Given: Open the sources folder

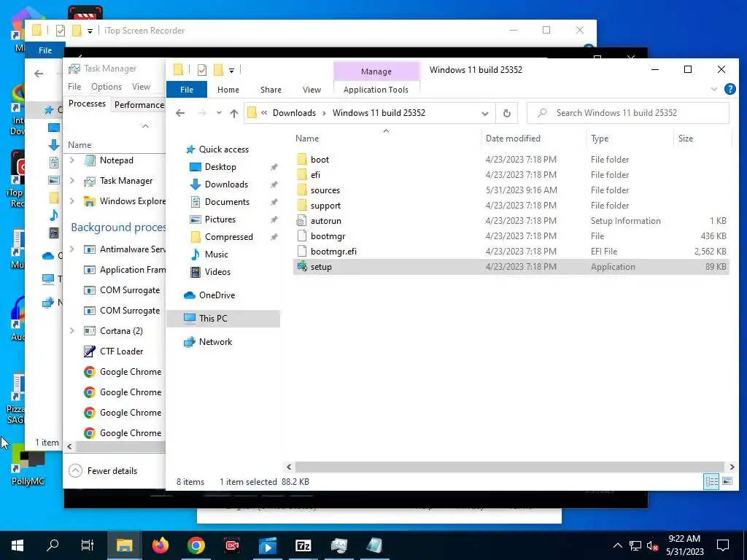Looking at the screenshot, I should click(325, 190).
